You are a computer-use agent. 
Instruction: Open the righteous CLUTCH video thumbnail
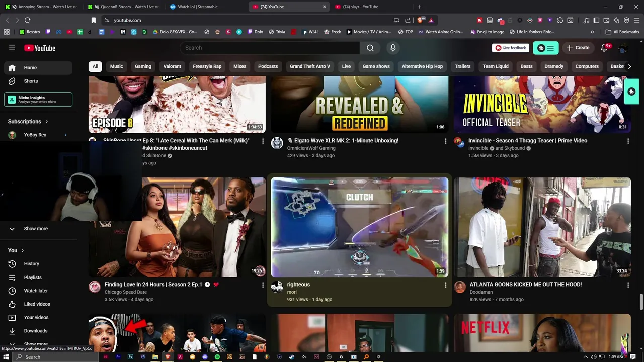click(x=360, y=227)
